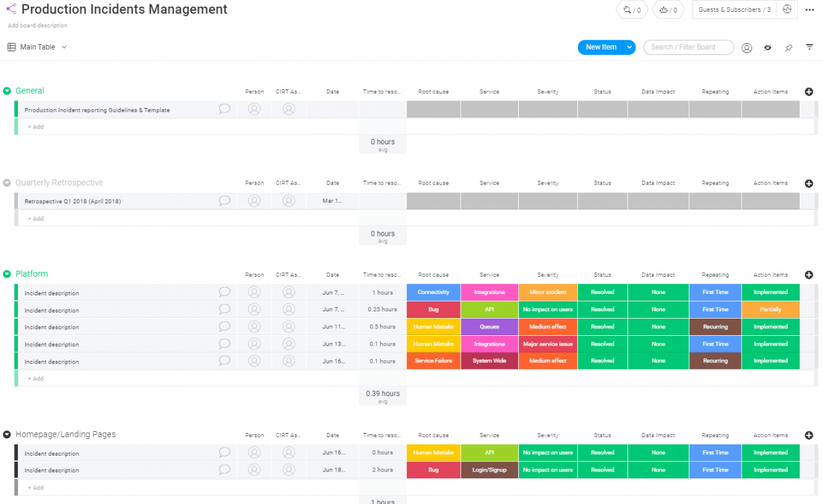Add column to General group
823x504 pixels.
(808, 92)
